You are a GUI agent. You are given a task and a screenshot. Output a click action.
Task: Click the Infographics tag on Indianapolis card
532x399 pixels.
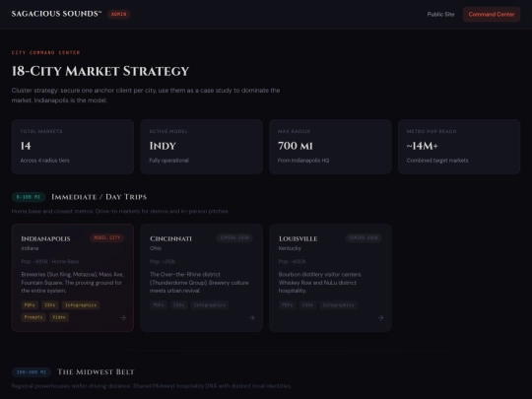coord(81,305)
